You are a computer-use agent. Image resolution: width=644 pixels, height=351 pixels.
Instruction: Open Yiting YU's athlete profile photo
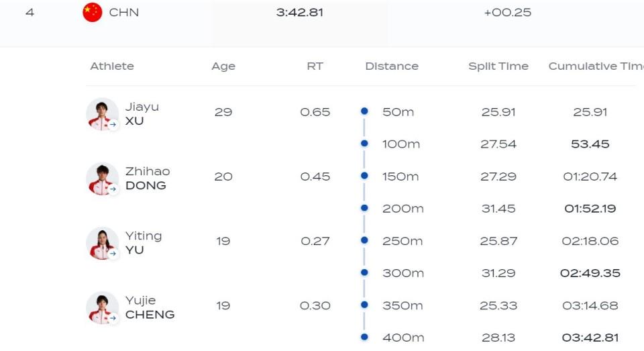tap(102, 243)
